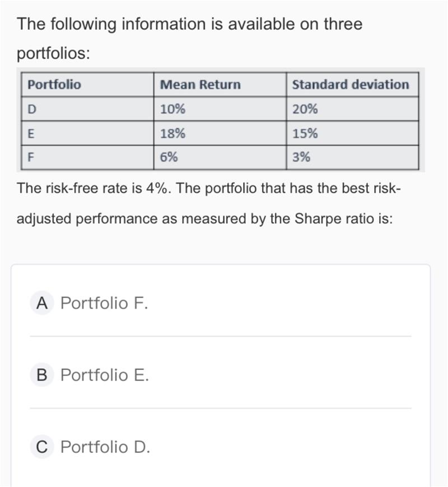This screenshot has width=448, height=487.
Task: Choose the Portfolio E. answer text
Action: point(105,375)
